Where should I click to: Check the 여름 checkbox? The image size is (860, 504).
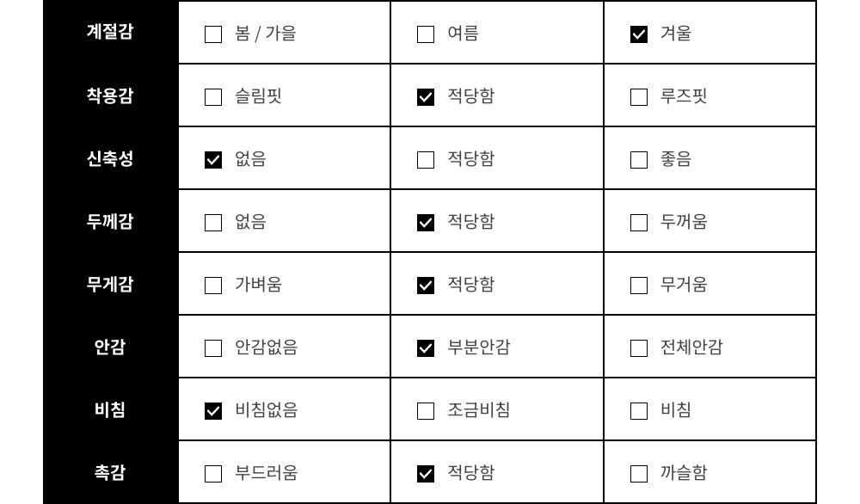pyautogui.click(x=426, y=34)
